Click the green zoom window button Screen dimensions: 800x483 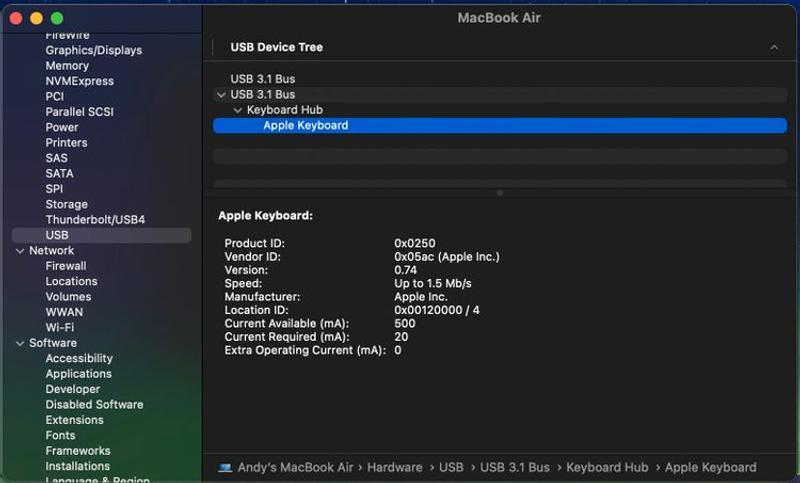coord(57,18)
